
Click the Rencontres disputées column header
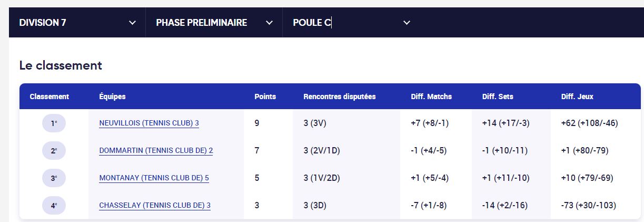tap(340, 96)
